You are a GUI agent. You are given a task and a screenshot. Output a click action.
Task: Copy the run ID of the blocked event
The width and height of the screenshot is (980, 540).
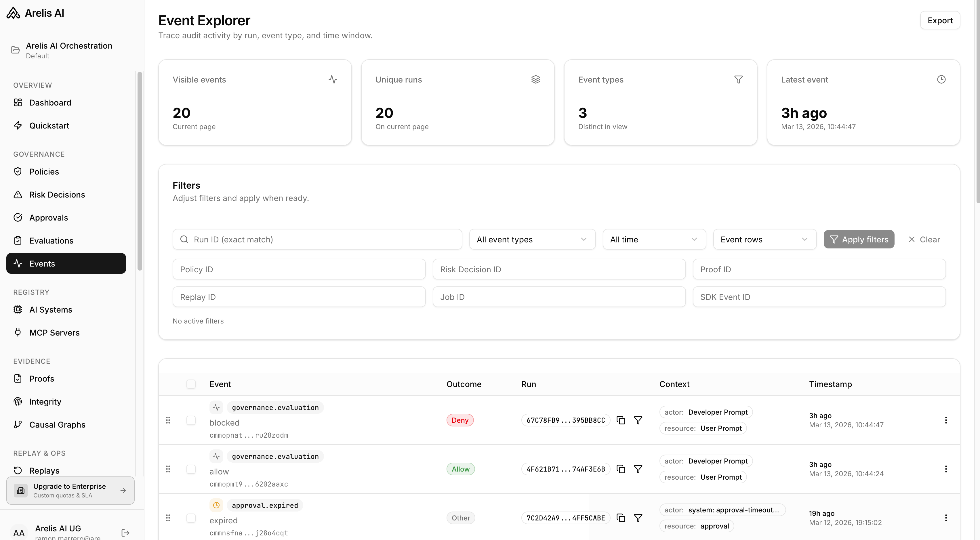(621, 420)
